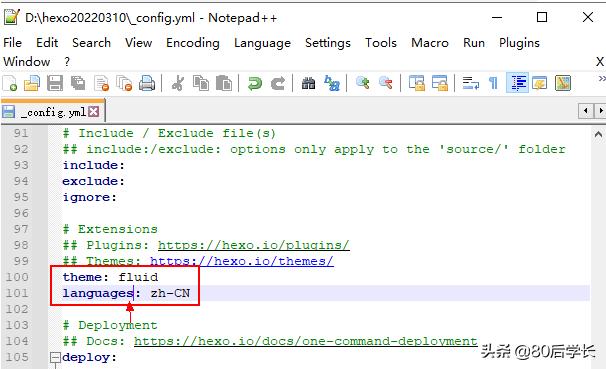
Task: Open the Macro menu
Action: coord(430,43)
